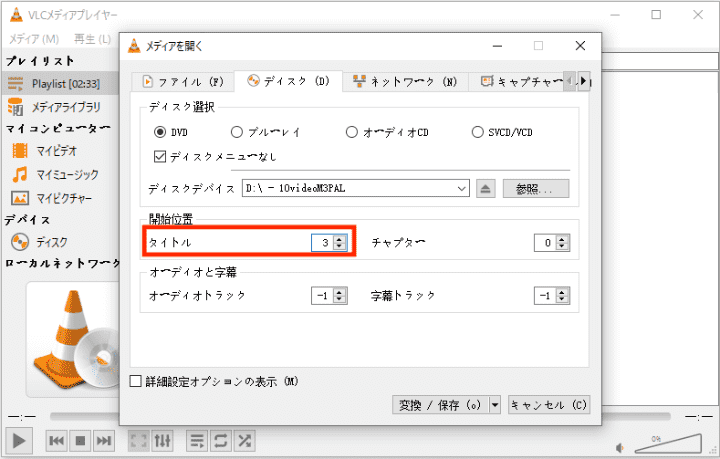The image size is (720, 459).
Task: Toggle the shuffle random icon
Action: pos(244,441)
